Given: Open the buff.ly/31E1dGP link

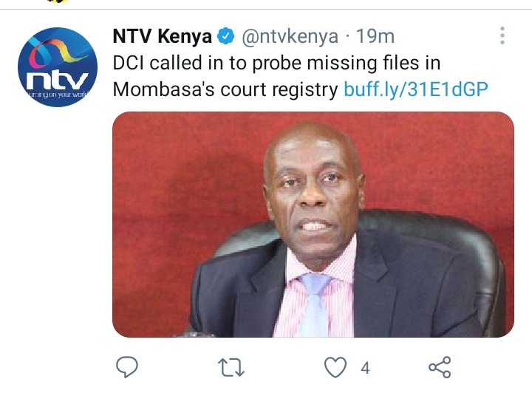Looking at the screenshot, I should [x=415, y=89].
